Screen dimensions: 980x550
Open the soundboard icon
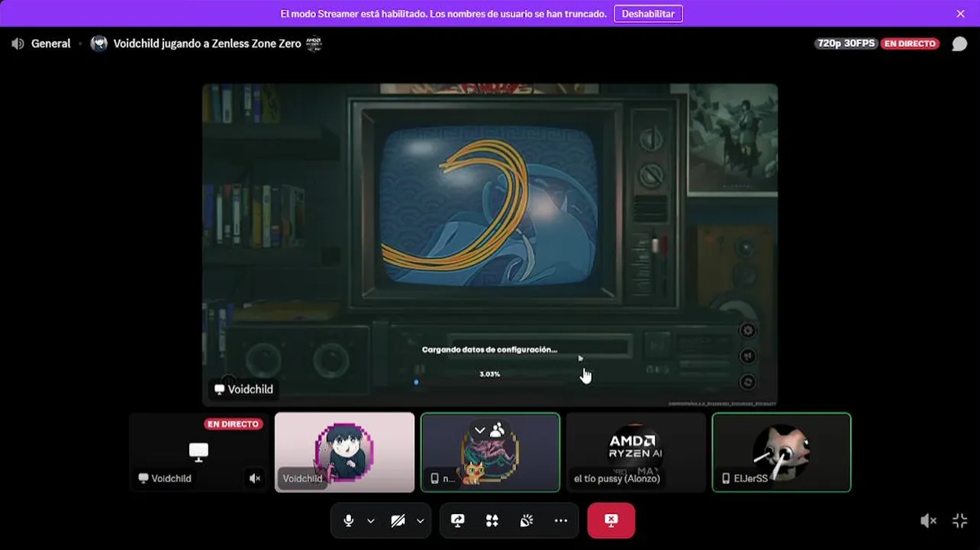[x=527, y=520]
